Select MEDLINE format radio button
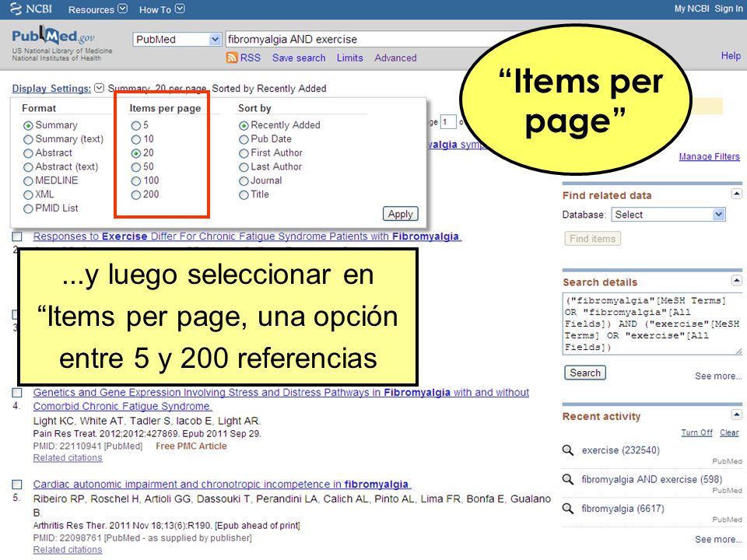Viewport: 747px width, 560px height. [28, 181]
